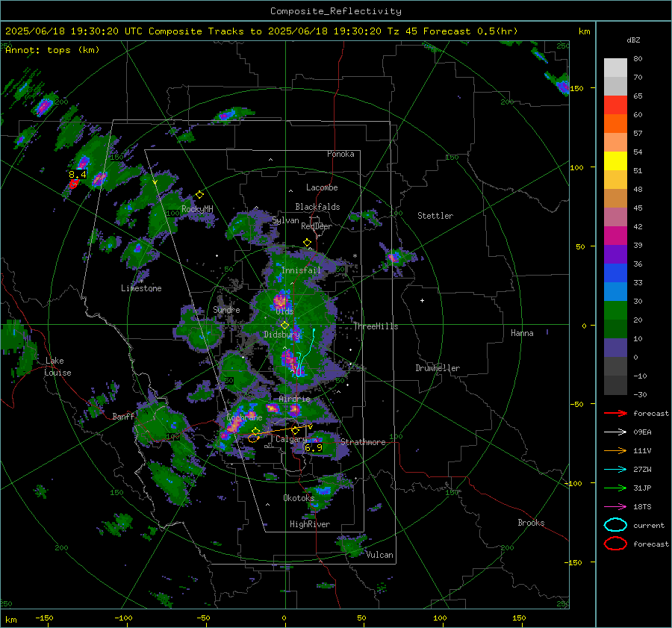Click the Hanna city label
The image size is (672, 628).
tap(522, 333)
